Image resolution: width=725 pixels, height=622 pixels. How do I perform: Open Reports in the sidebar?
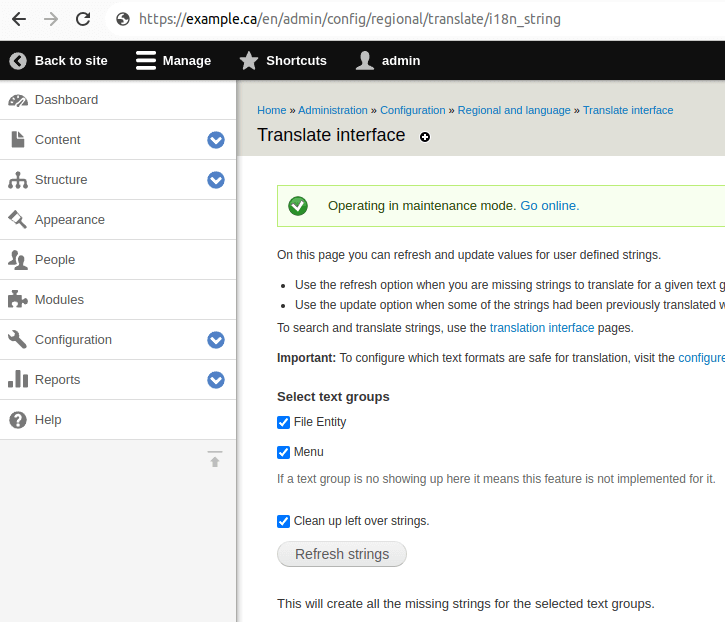(57, 380)
